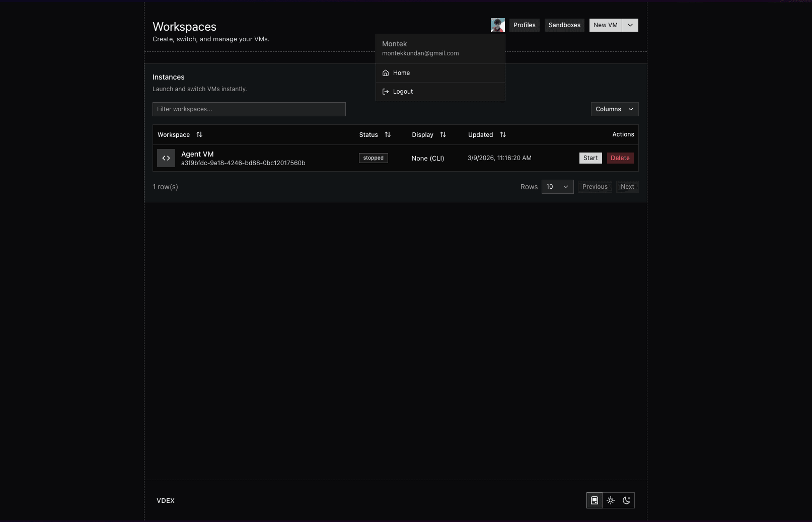Select Home from the user menu
The width and height of the screenshot is (812, 522).
(401, 73)
